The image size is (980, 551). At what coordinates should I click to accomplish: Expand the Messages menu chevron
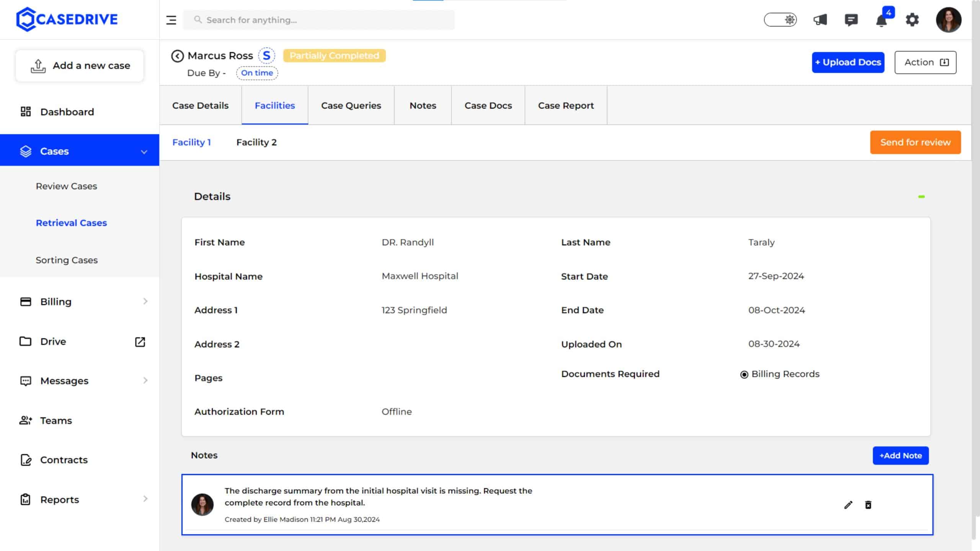coord(145,380)
